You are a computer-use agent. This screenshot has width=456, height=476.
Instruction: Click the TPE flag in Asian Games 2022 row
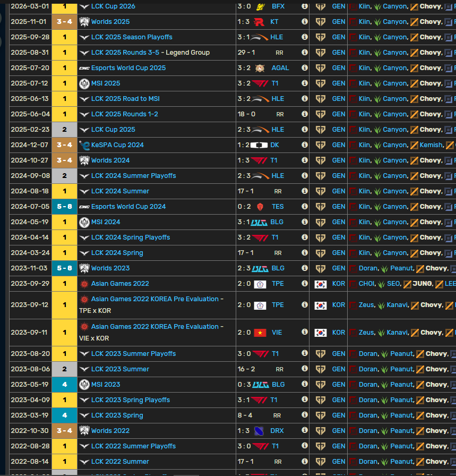coord(260,284)
